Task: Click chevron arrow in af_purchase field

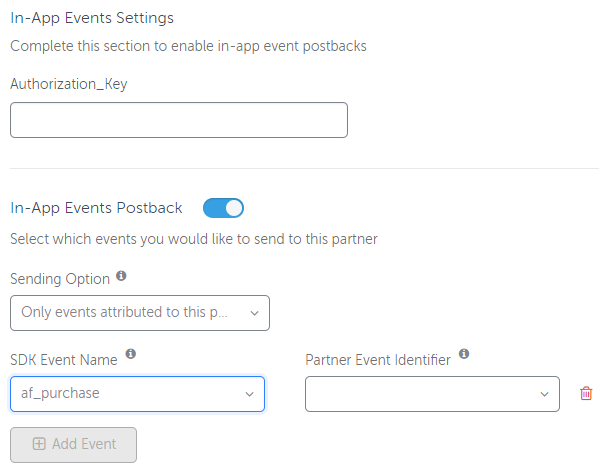Action: coord(249,394)
